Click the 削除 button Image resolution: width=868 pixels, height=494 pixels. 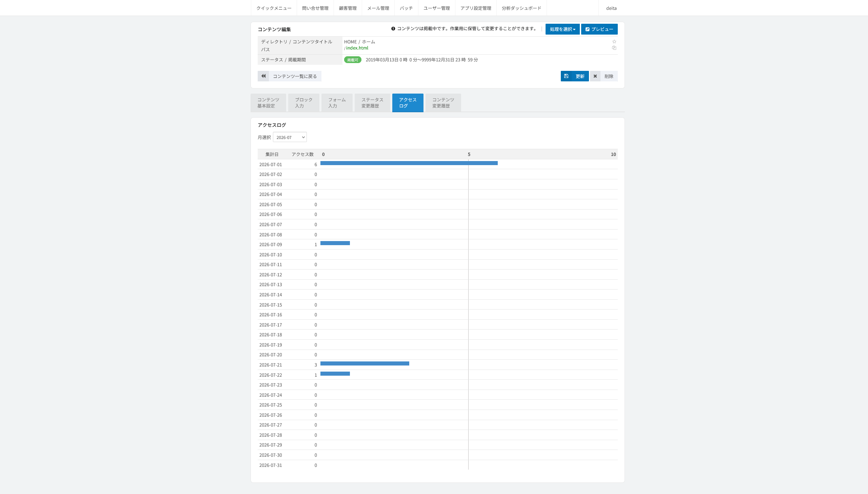(x=604, y=76)
